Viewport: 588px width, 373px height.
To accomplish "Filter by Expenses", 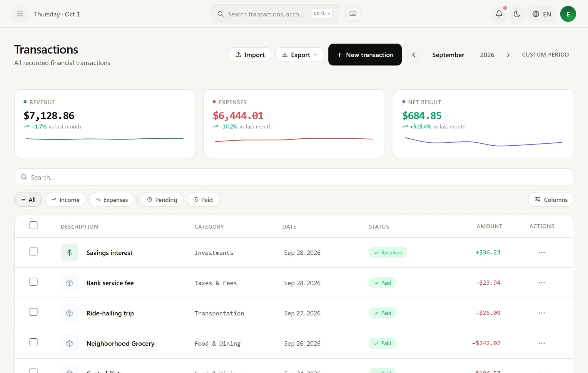I will [111, 200].
